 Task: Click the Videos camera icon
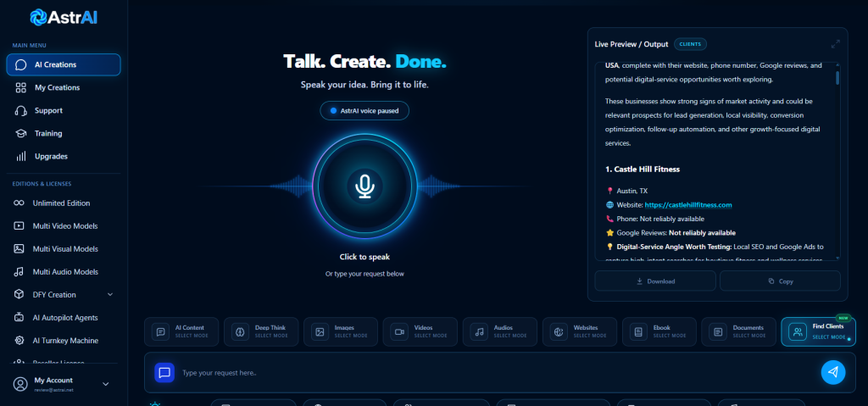[400, 332]
